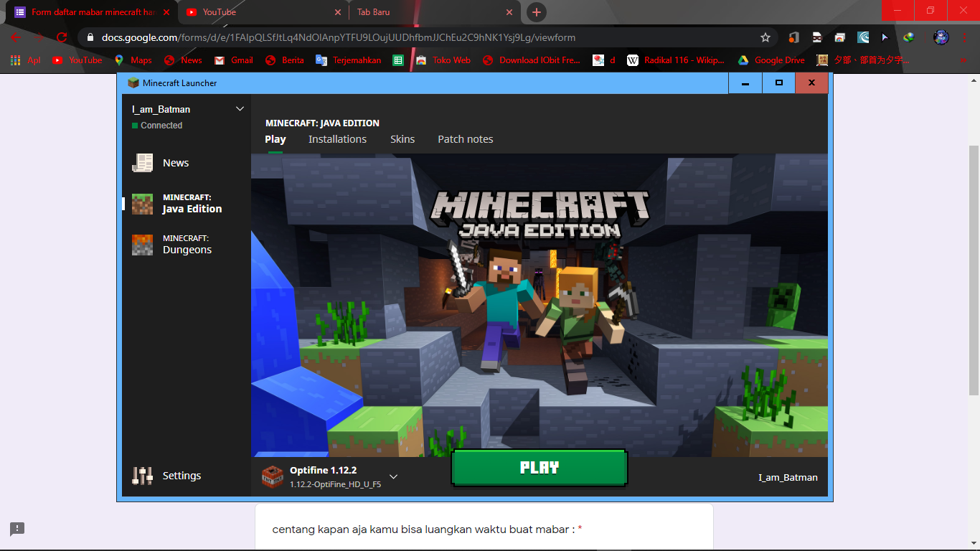Screen dimensions: 980x551
Task: Open Minecraft: Dungeons in sidebar
Action: [x=172, y=245]
